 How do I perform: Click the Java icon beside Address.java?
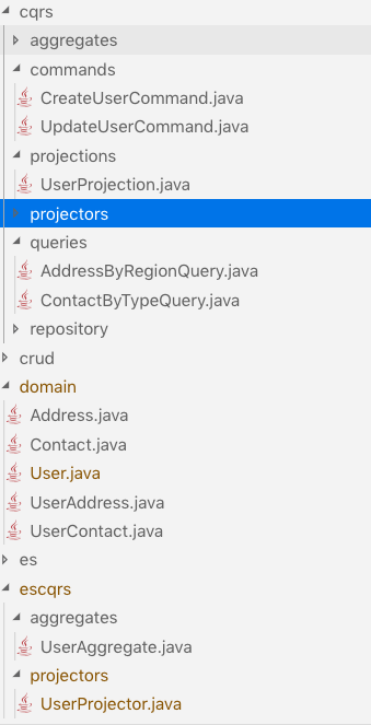[x=14, y=415]
